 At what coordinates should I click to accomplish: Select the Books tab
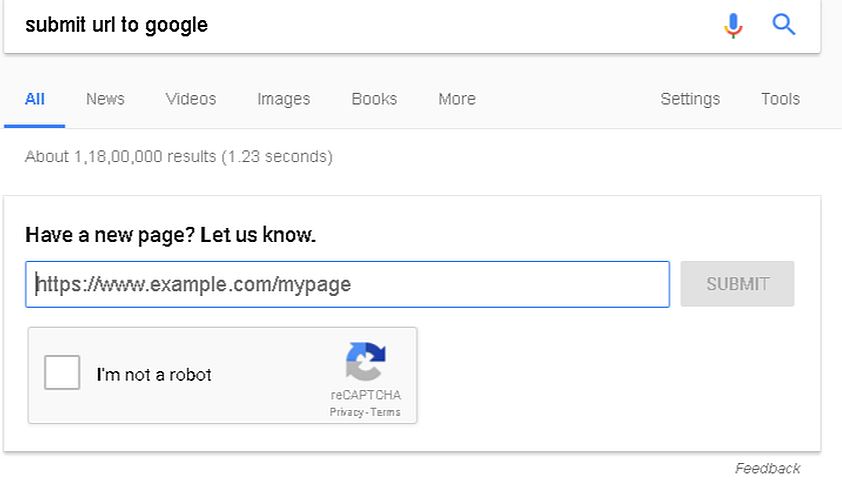click(x=374, y=99)
